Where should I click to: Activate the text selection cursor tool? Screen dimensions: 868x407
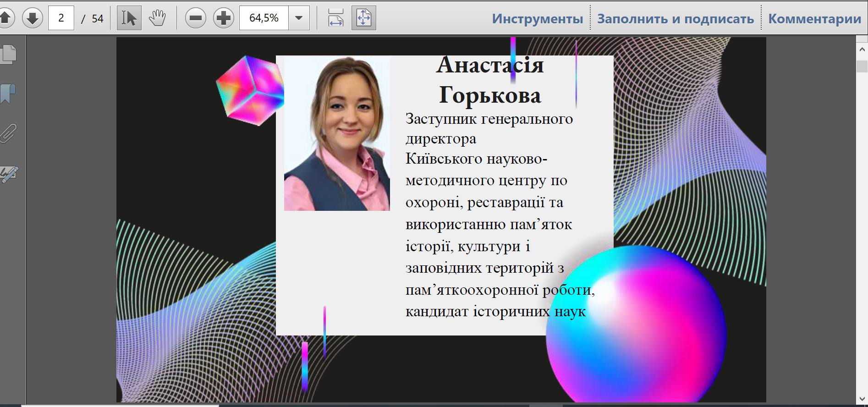[x=129, y=18]
